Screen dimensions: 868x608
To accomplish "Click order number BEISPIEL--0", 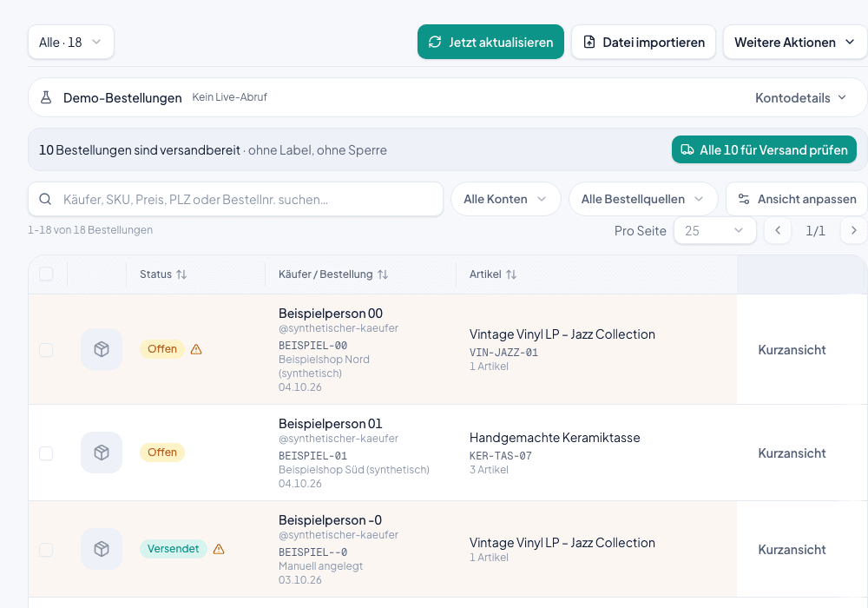I will click(312, 552).
